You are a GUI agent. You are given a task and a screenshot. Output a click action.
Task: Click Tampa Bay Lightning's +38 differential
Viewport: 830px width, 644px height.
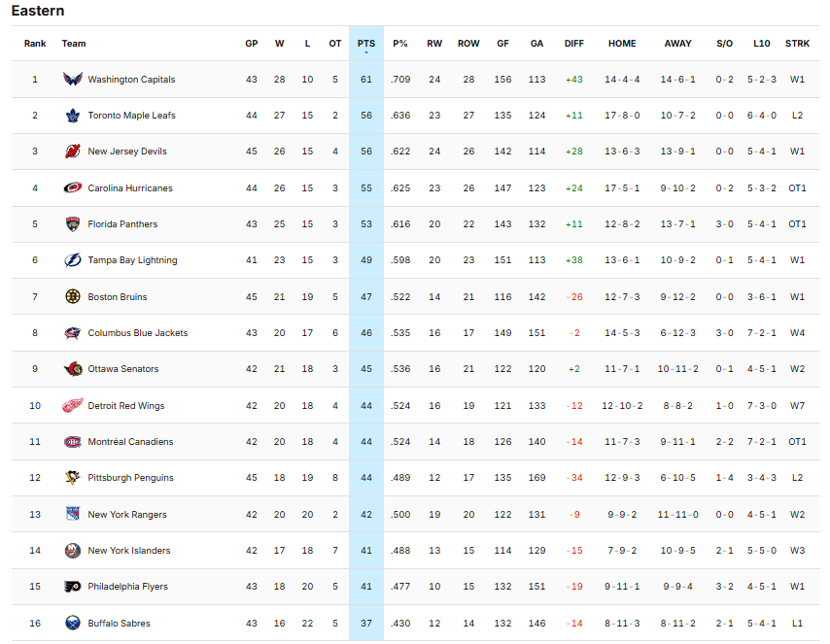pyautogui.click(x=573, y=259)
